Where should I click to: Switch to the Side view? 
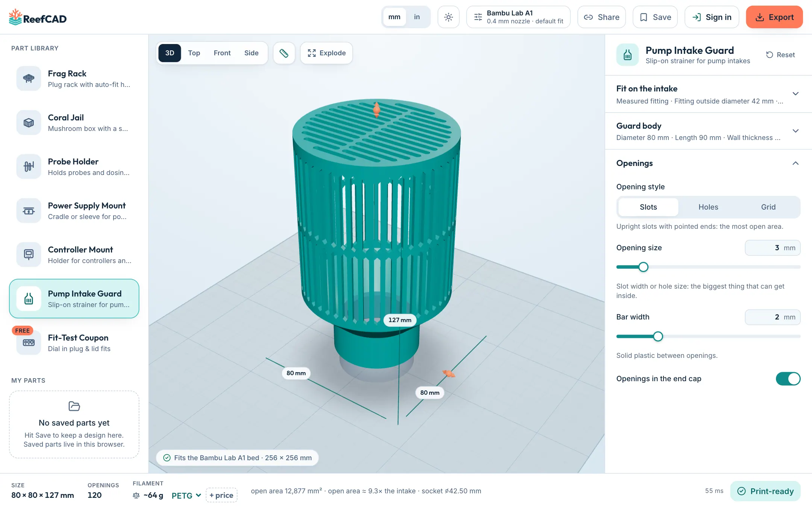click(x=251, y=53)
